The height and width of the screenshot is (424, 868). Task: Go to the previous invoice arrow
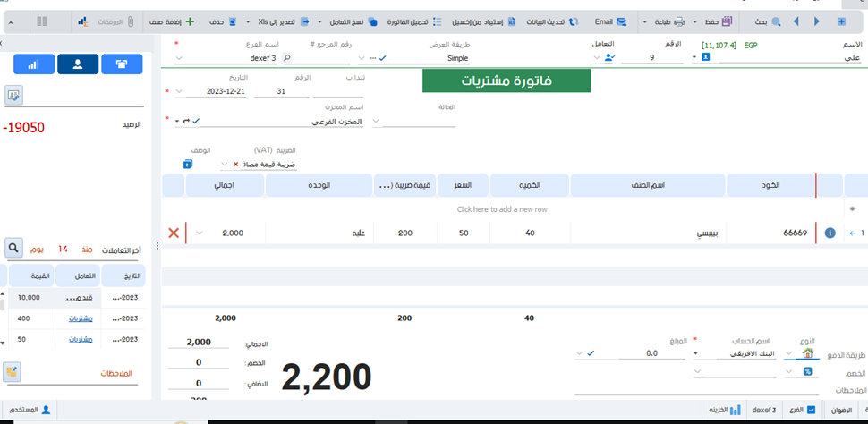[x=796, y=22]
